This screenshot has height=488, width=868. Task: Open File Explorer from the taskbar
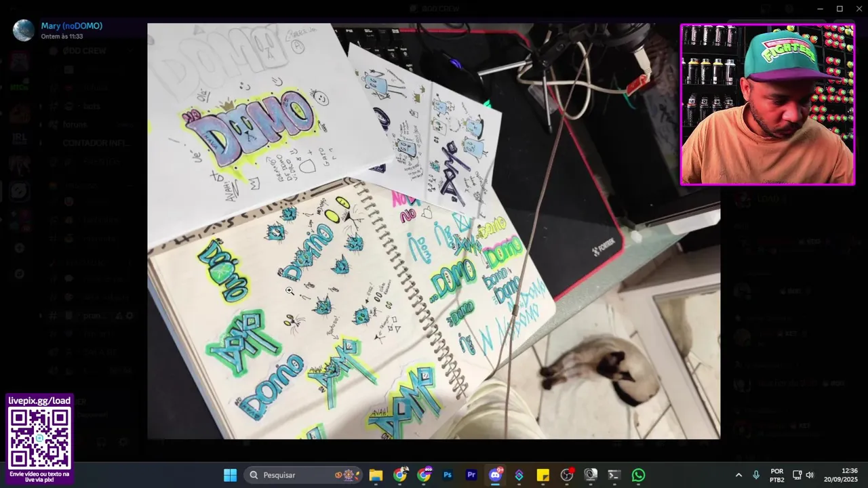click(376, 475)
